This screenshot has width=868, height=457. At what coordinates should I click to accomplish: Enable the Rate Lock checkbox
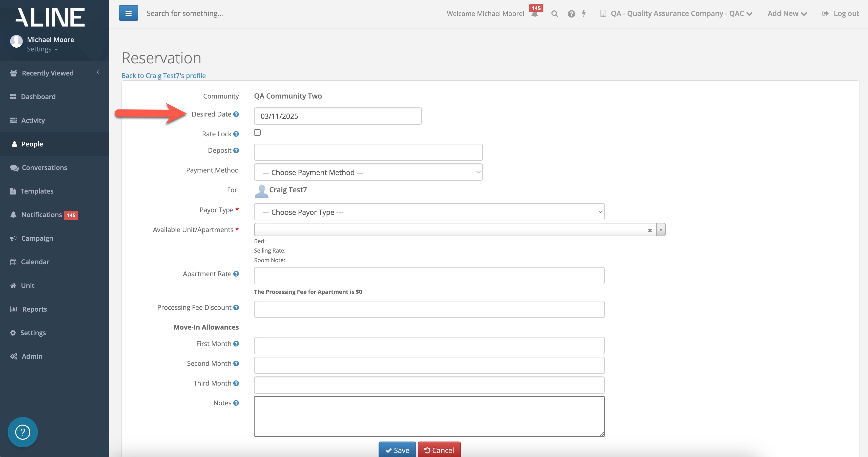[x=257, y=132]
